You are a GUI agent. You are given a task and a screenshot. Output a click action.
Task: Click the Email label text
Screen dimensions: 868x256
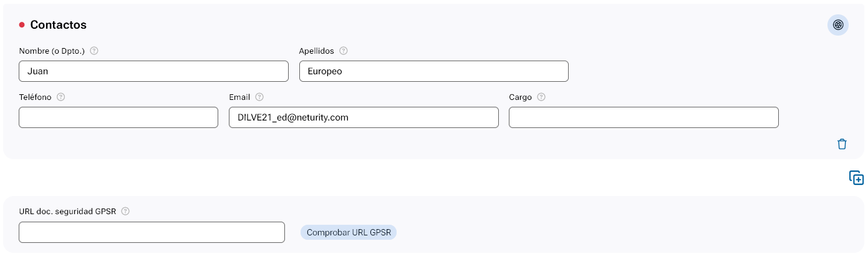coord(239,97)
